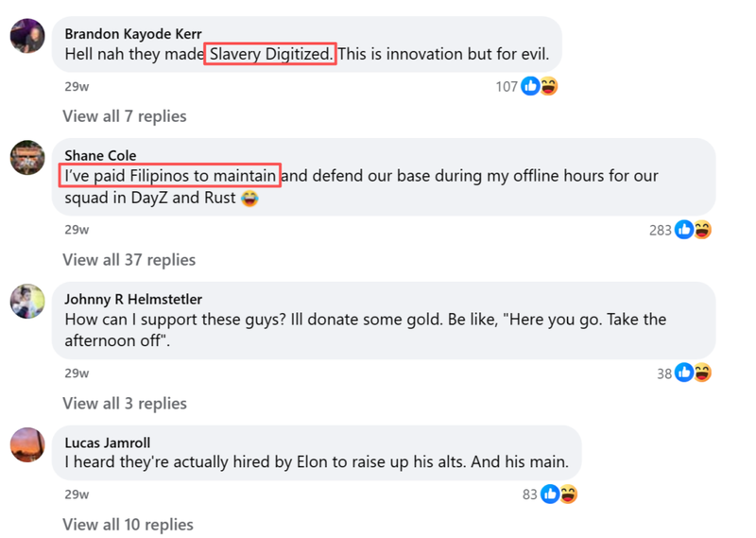This screenshot has height=538, width=756.
Task: Click Lucas Jamroll's name link
Action: pyautogui.click(x=107, y=442)
